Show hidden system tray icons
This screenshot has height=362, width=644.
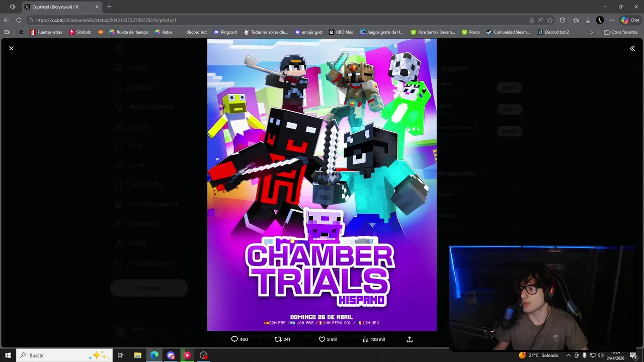[569, 355]
